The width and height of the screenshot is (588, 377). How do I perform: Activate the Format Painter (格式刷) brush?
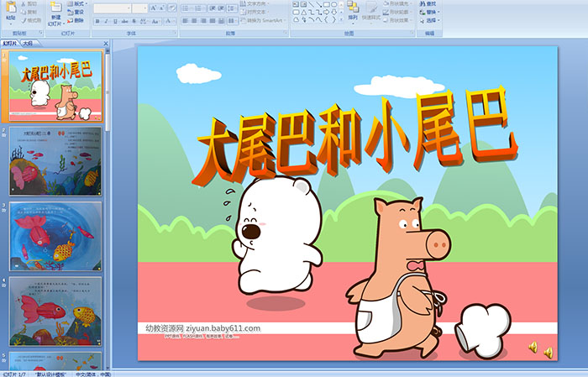(24, 20)
